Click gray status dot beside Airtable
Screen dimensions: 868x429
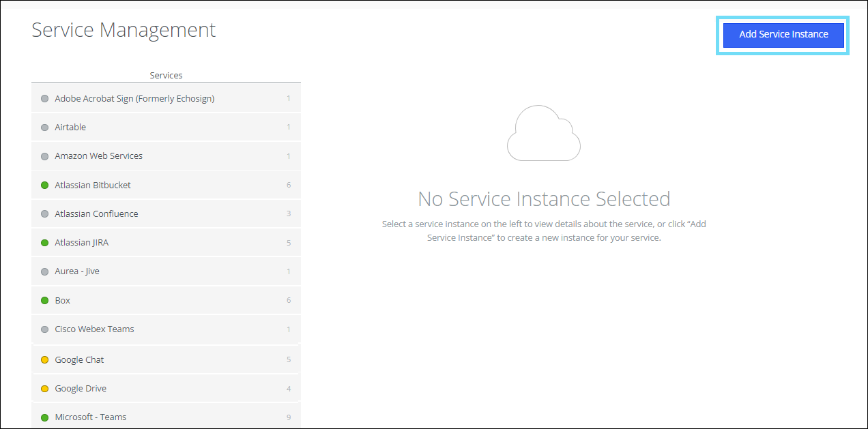(45, 128)
